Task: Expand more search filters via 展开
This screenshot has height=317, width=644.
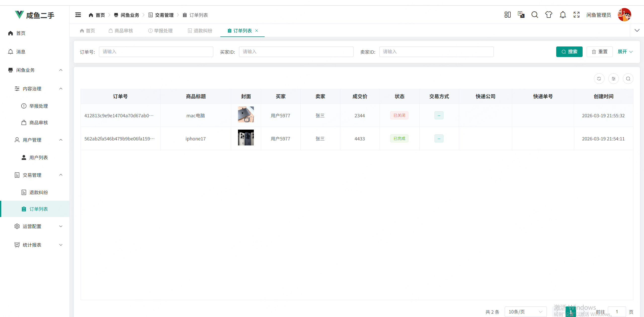Action: point(625,52)
